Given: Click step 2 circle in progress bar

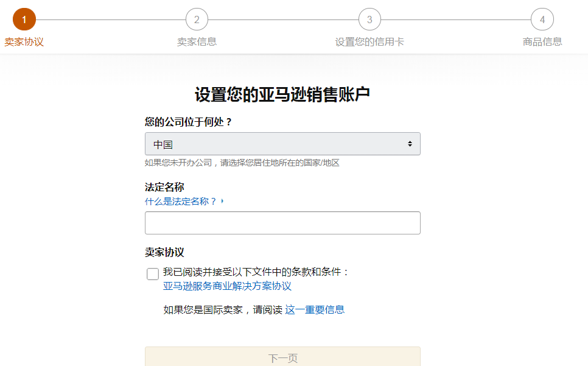Looking at the screenshot, I should (x=197, y=19).
